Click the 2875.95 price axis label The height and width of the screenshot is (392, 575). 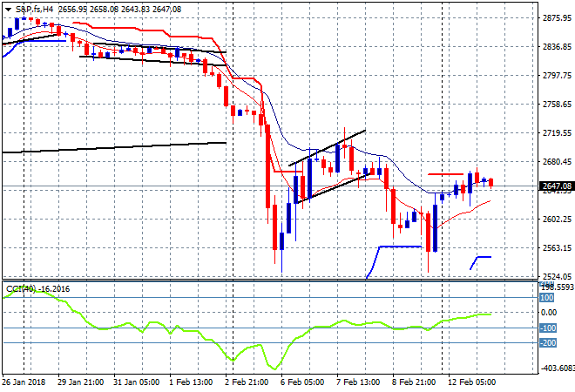(x=557, y=18)
